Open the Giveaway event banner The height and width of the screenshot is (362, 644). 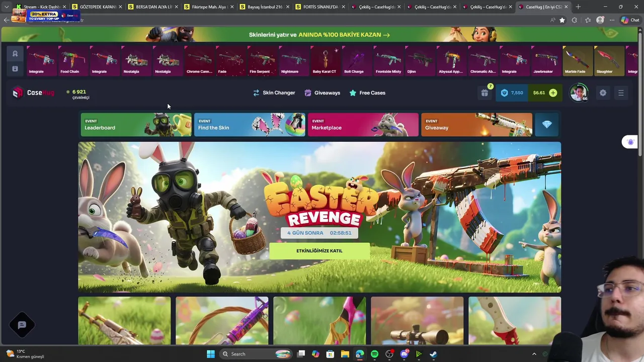(x=476, y=125)
